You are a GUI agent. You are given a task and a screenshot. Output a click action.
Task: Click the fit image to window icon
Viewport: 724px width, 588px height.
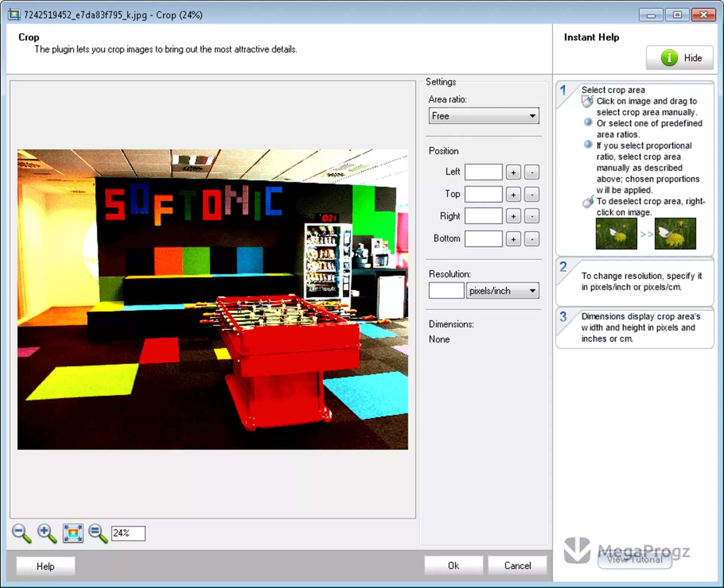point(73,533)
